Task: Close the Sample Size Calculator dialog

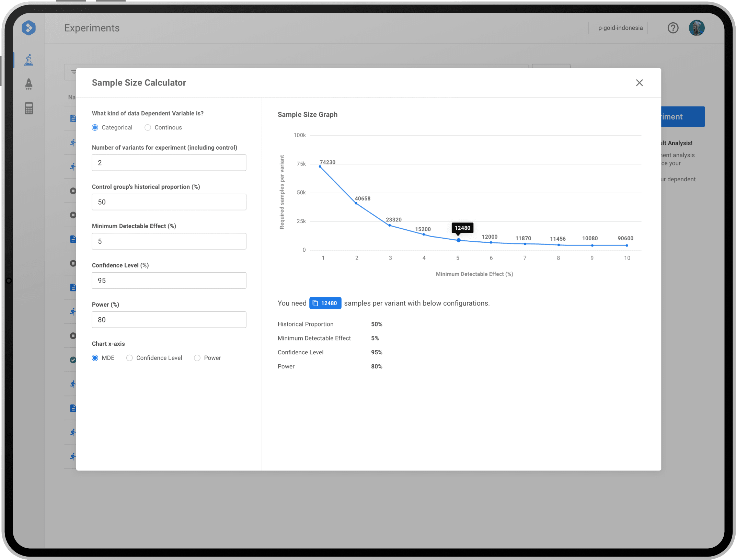Action: (639, 83)
